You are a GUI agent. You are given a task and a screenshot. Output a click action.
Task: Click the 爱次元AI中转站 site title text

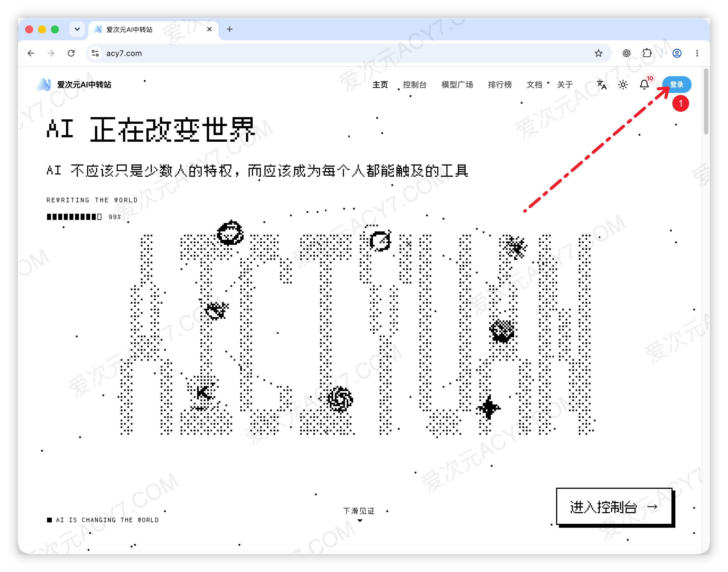84,85
